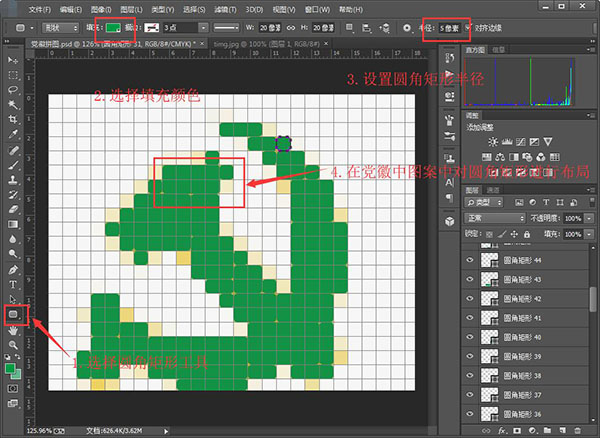Screen dimensions: 600x438
Task: Hide the 圆角矩形 38 layer
Action: (x=470, y=375)
